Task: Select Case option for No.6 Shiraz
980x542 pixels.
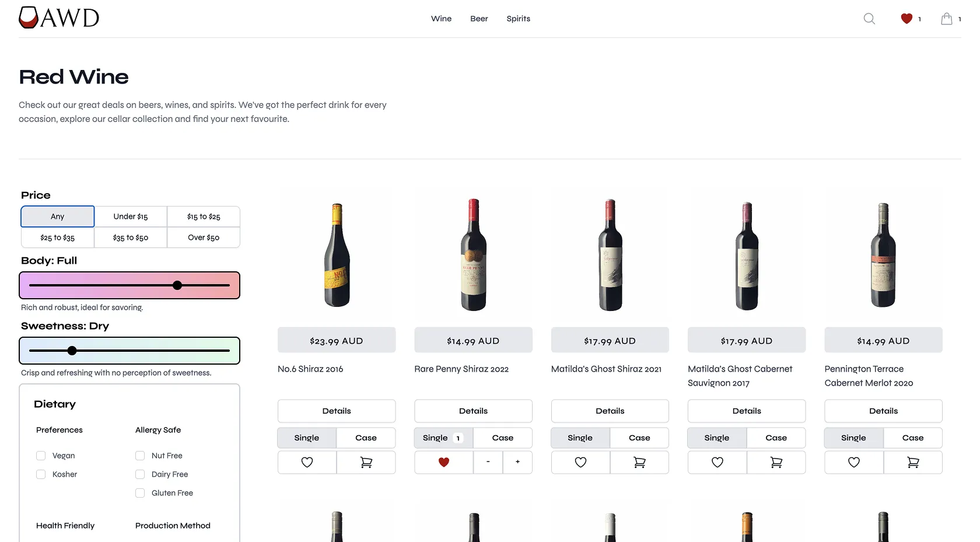Action: click(366, 438)
